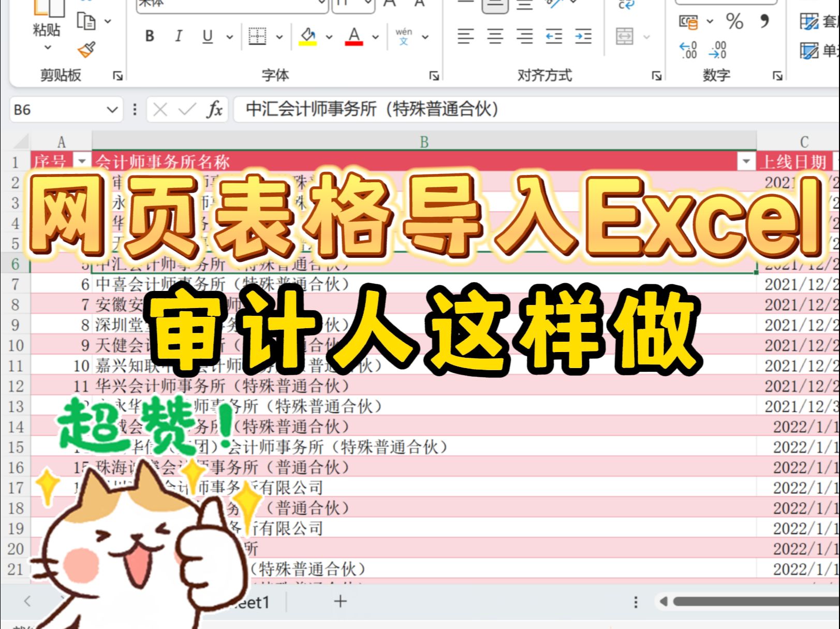Viewport: 840px width, 629px height.
Task: Click the formula bar text
Action: (x=372, y=109)
